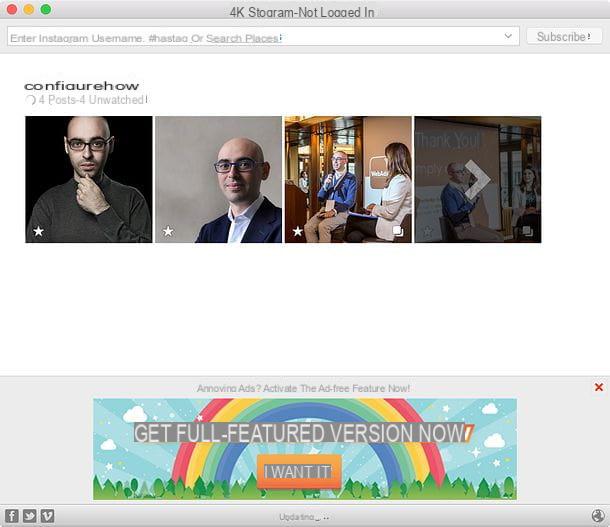This screenshot has height=527, width=610.
Task: Click the globe icon in the bottom corner
Action: [598, 516]
